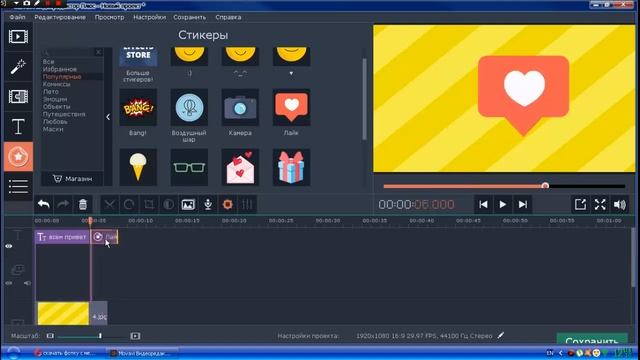Play the preview video
The height and width of the screenshot is (360, 640).
pos(503,204)
